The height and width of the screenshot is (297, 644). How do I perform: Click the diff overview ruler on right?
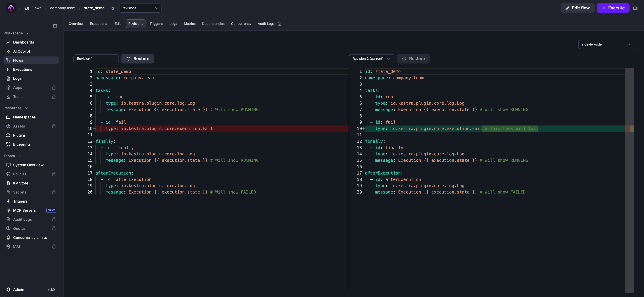(x=630, y=181)
